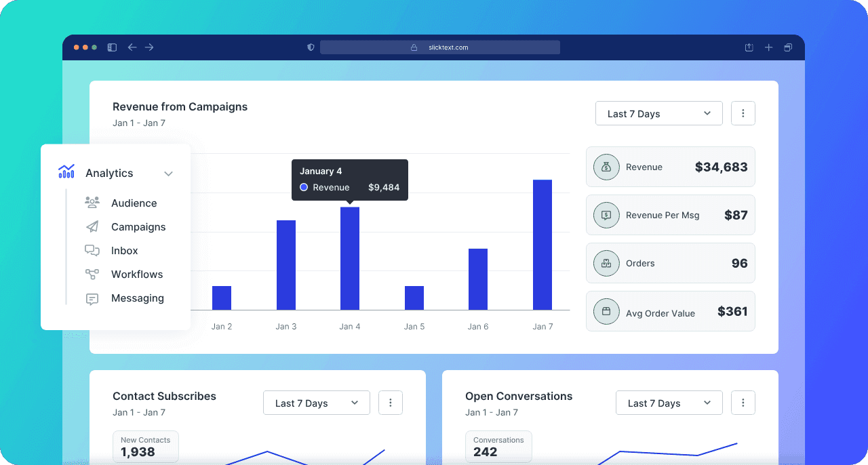The width and height of the screenshot is (868, 465).
Task: Click the Jan 6 axis label
Action: pyautogui.click(x=478, y=326)
